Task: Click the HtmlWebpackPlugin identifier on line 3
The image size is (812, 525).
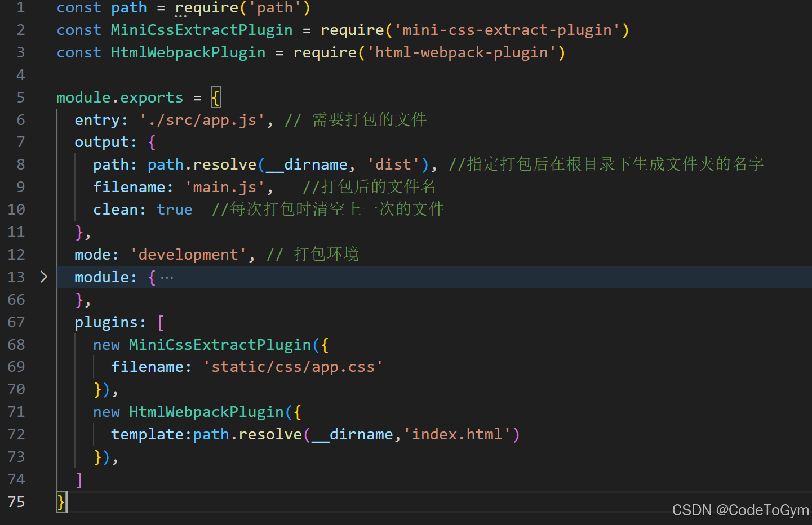Action: pyautogui.click(x=188, y=52)
